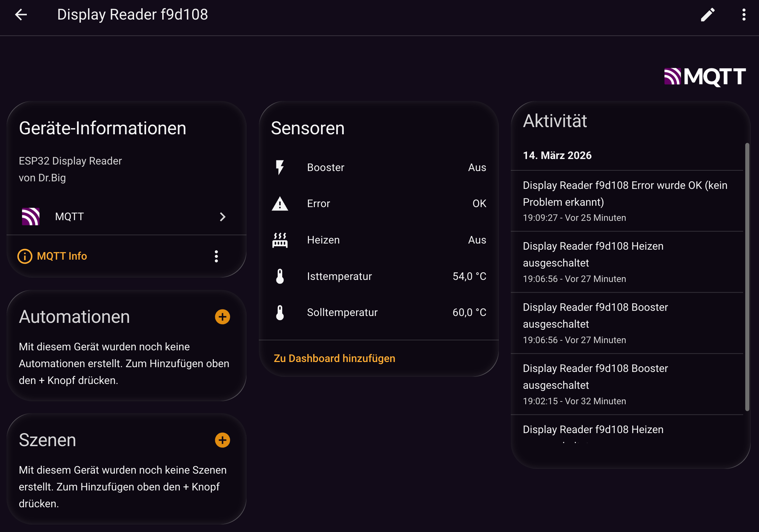Click the large MQTT logo
Image resolution: width=759 pixels, height=532 pixels.
705,76
